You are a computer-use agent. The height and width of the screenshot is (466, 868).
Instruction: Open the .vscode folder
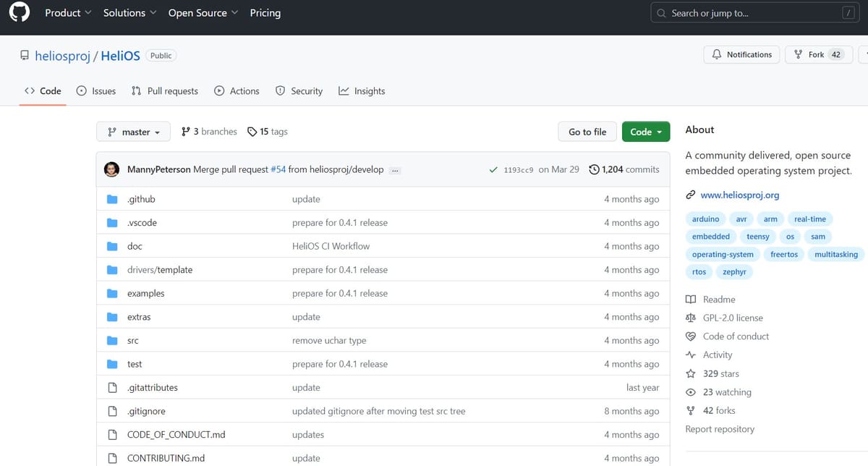[142, 223]
